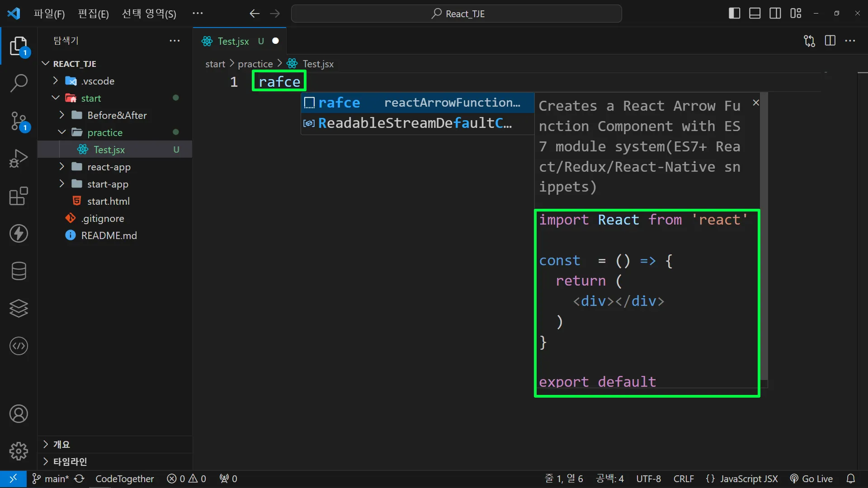This screenshot has height=488, width=868.
Task: Expand the 타임라인 section
Action: point(70,461)
